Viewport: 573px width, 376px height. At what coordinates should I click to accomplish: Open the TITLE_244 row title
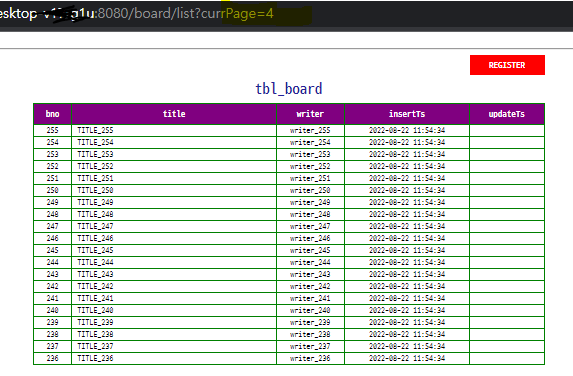click(x=95, y=262)
